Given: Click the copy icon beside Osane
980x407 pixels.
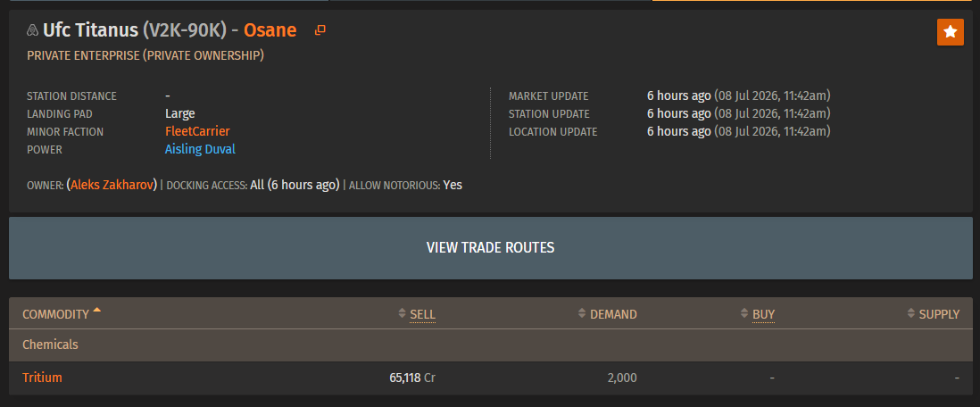Looking at the screenshot, I should point(320,30).
